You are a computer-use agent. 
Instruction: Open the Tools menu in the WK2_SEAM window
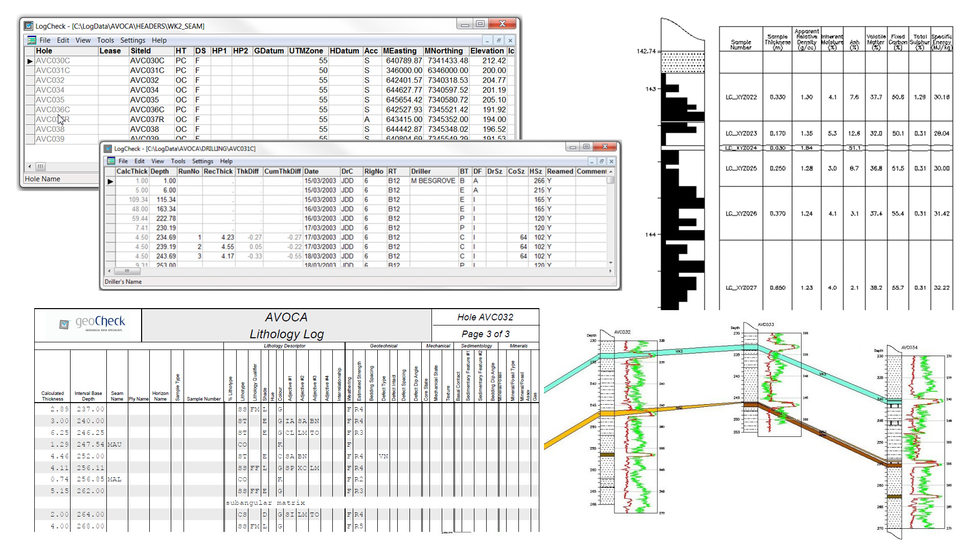coord(105,40)
